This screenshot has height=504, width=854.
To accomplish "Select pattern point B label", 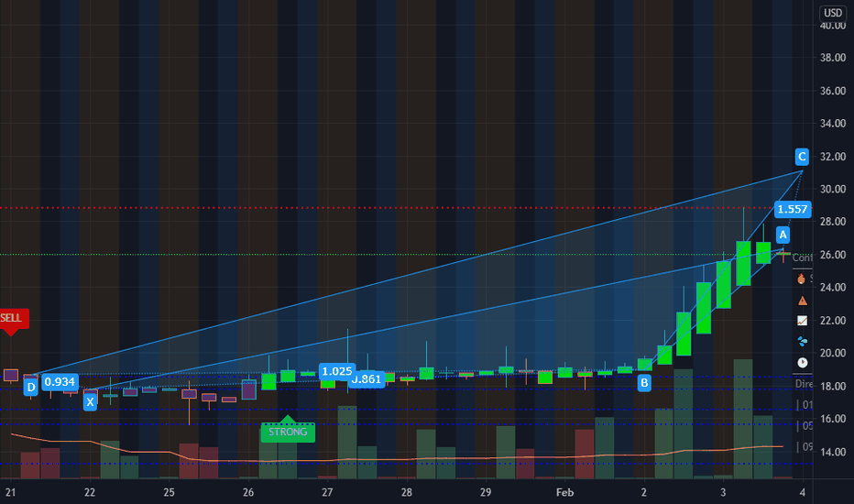I will coord(644,382).
